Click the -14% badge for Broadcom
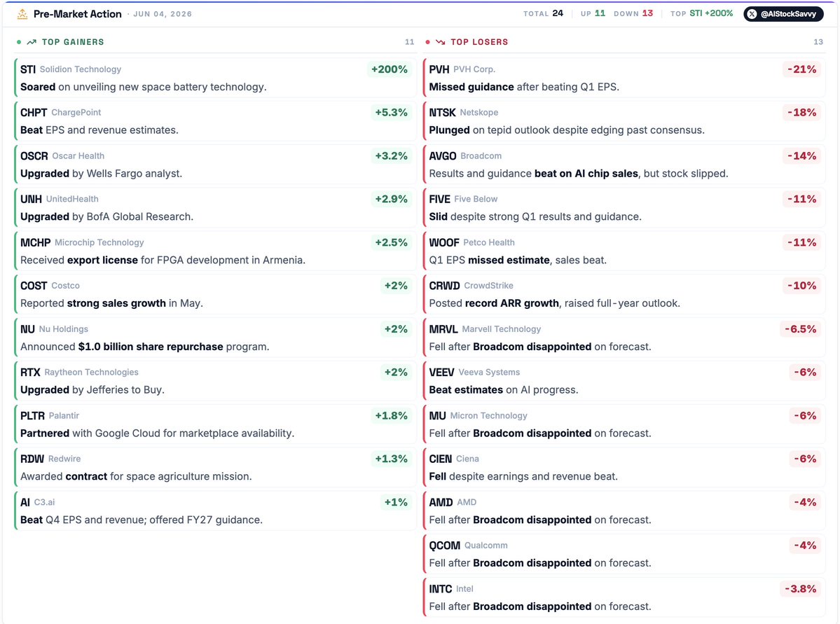840x624 pixels. click(801, 156)
